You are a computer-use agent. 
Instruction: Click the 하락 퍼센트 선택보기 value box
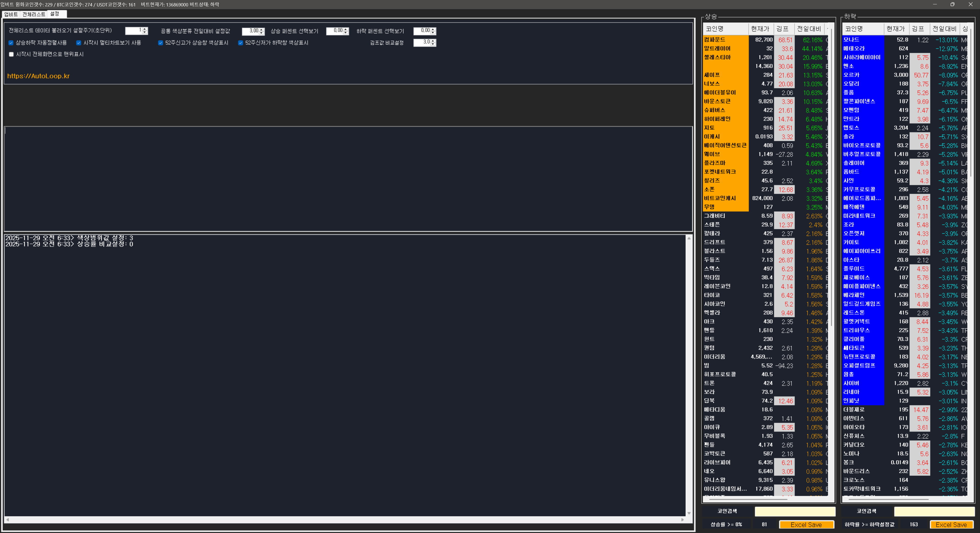pyautogui.click(x=422, y=31)
